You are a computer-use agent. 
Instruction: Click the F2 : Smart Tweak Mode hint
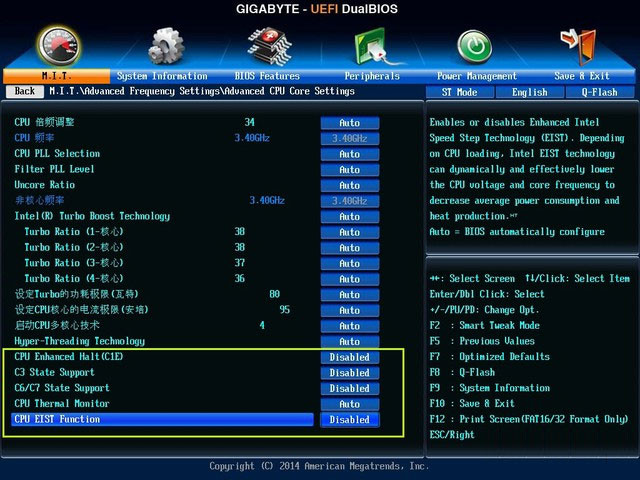[x=484, y=325]
